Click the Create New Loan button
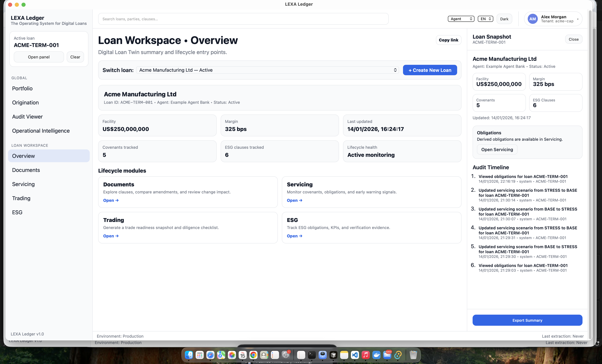Viewport: 602px width, 364px height. [x=430, y=70]
